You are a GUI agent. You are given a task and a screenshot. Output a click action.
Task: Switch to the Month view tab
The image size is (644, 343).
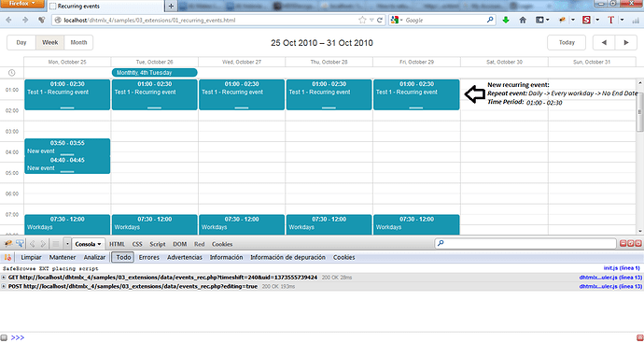pos(78,42)
